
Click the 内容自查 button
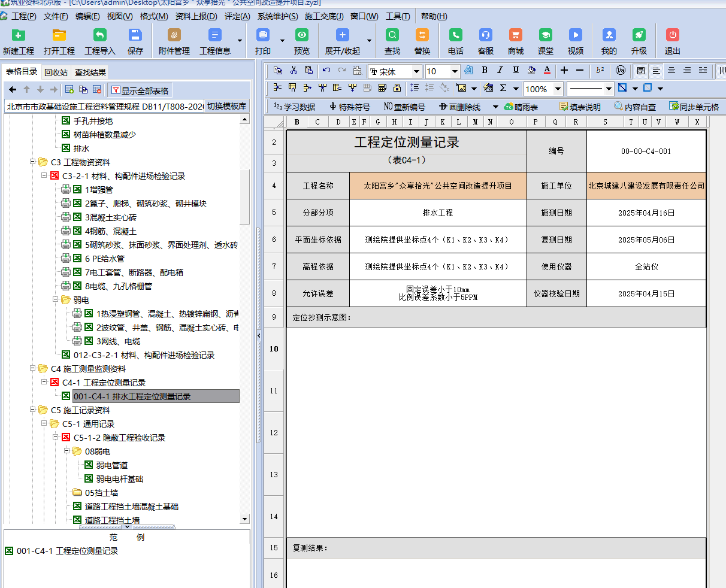(x=635, y=107)
